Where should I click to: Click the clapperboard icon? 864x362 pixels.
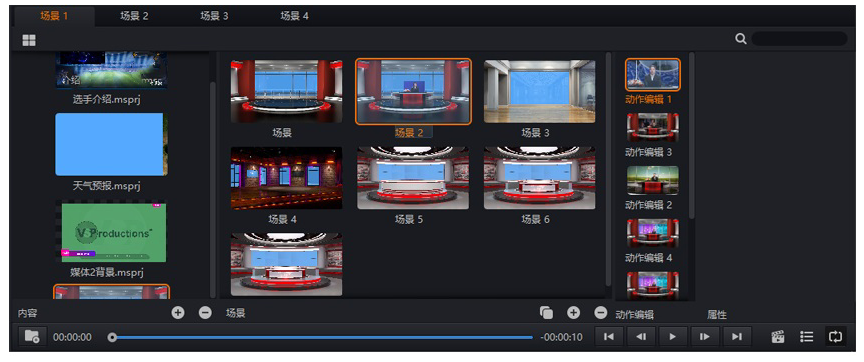click(x=777, y=337)
